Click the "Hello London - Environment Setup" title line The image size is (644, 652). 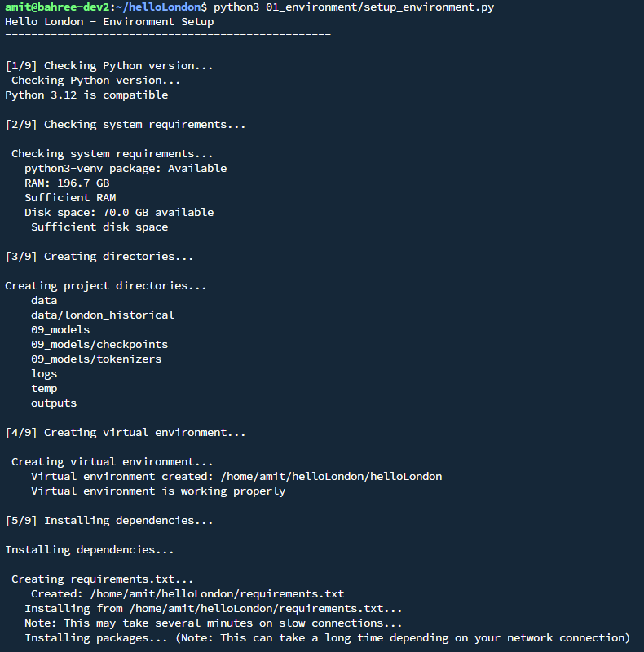click(x=109, y=22)
